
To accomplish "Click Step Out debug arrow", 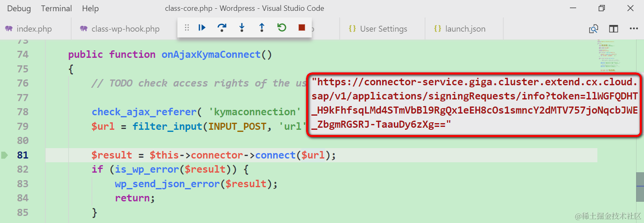I will pyautogui.click(x=262, y=28).
